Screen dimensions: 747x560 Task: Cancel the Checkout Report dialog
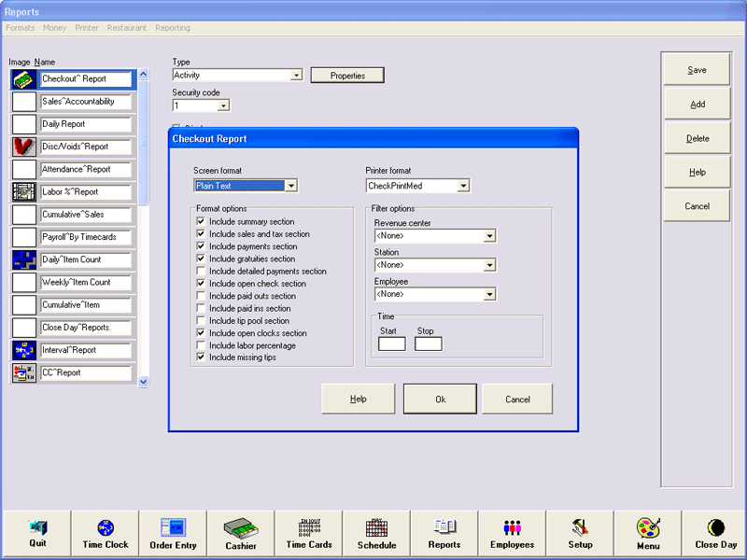pos(517,399)
